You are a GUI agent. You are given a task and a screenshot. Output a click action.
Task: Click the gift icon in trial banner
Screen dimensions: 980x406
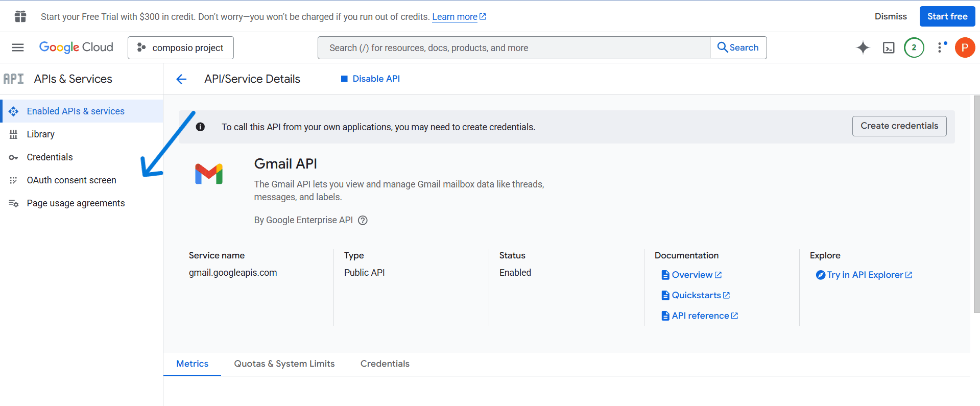(20, 16)
